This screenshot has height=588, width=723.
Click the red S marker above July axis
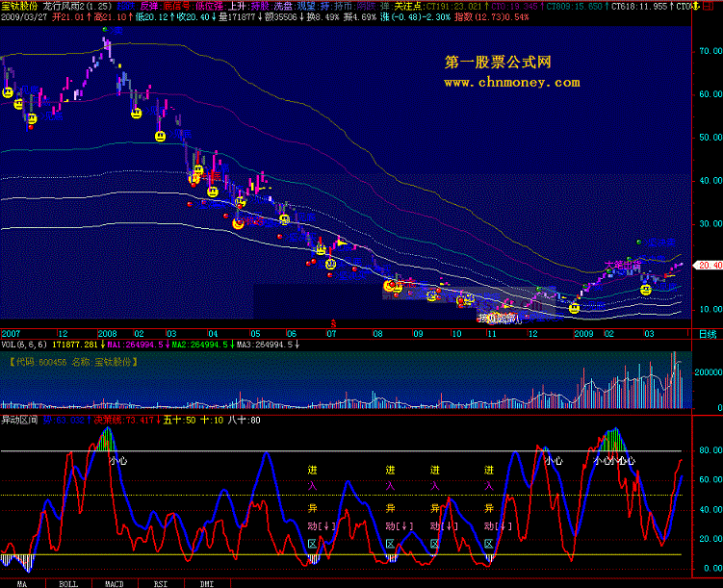coord(333,324)
